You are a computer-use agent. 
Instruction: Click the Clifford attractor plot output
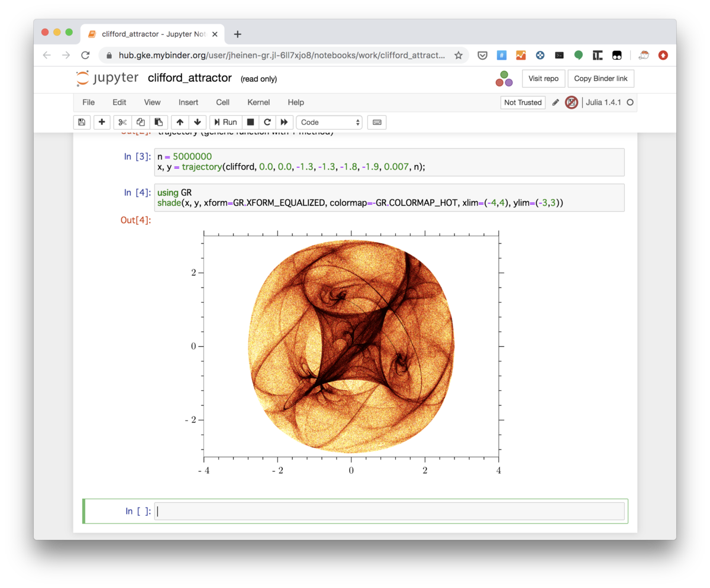(351, 346)
